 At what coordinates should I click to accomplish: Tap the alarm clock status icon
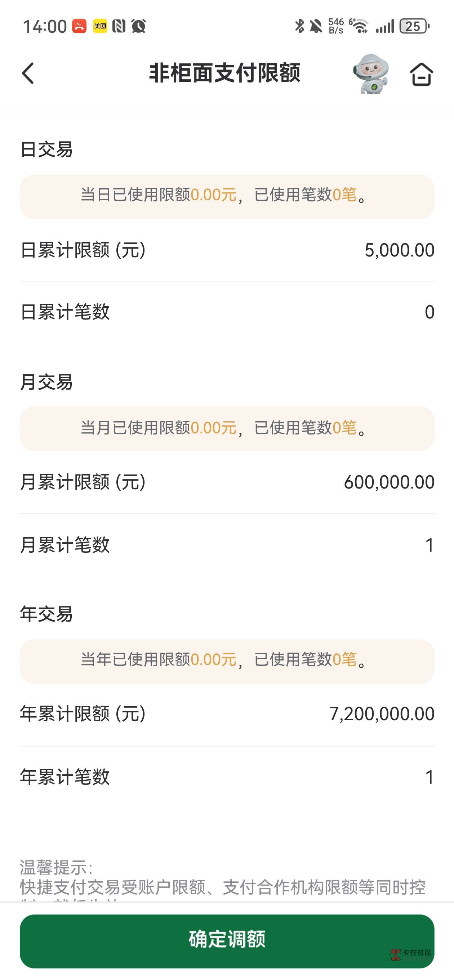tap(138, 26)
